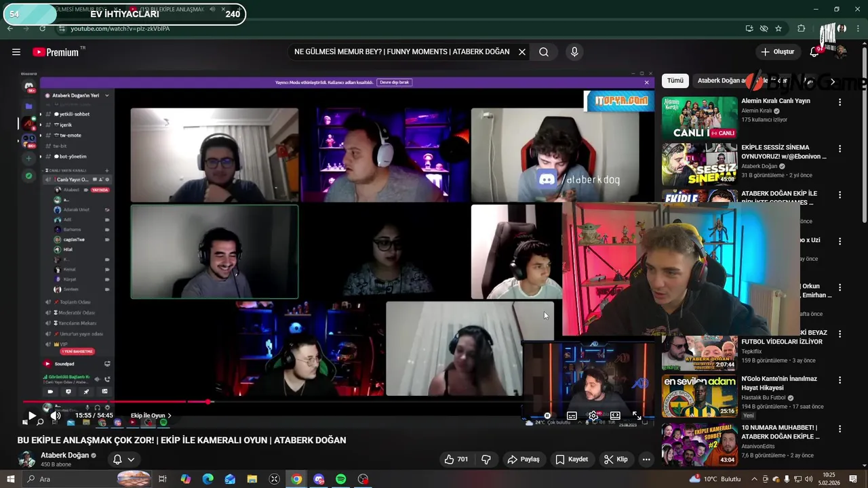Click the YouTube search input field
868x488 pixels.
(401, 52)
